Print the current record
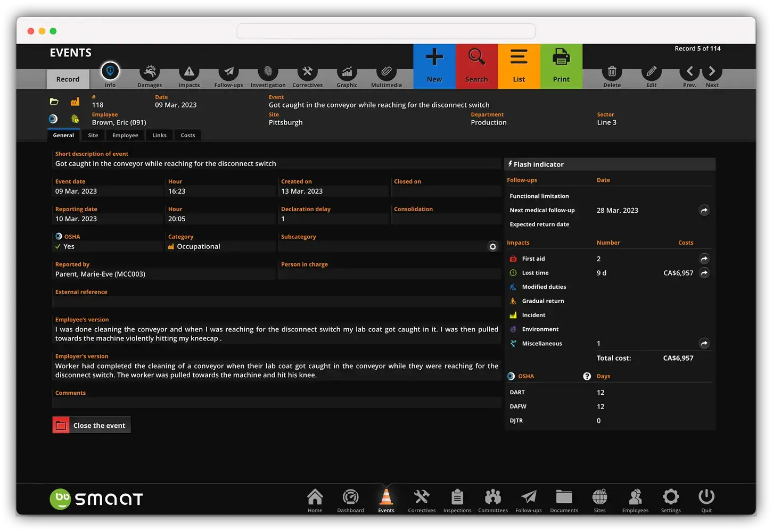This screenshot has height=532, width=773. [x=561, y=66]
